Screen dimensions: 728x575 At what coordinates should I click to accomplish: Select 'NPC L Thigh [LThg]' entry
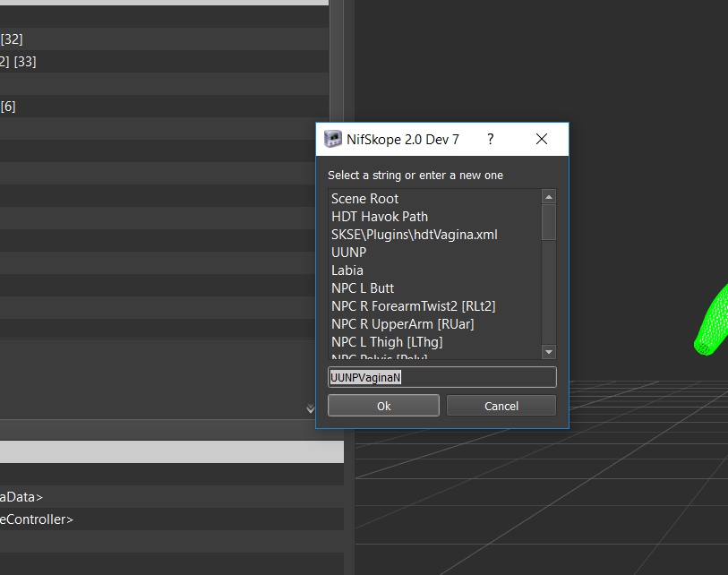click(x=434, y=342)
